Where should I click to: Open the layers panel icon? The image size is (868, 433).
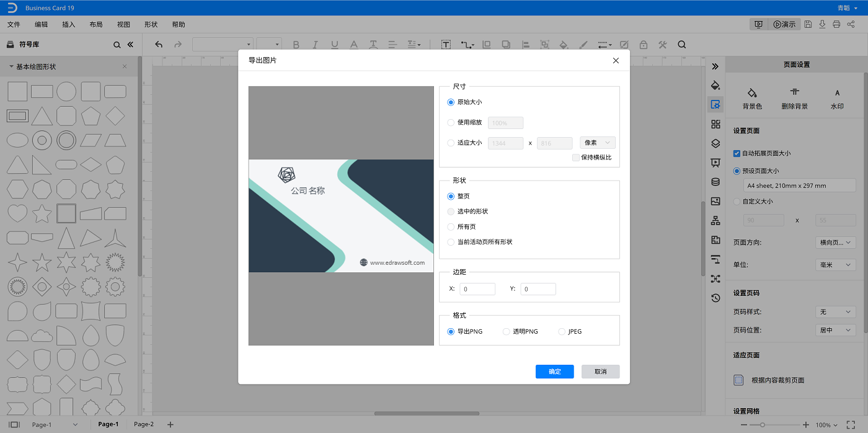pyautogui.click(x=715, y=143)
